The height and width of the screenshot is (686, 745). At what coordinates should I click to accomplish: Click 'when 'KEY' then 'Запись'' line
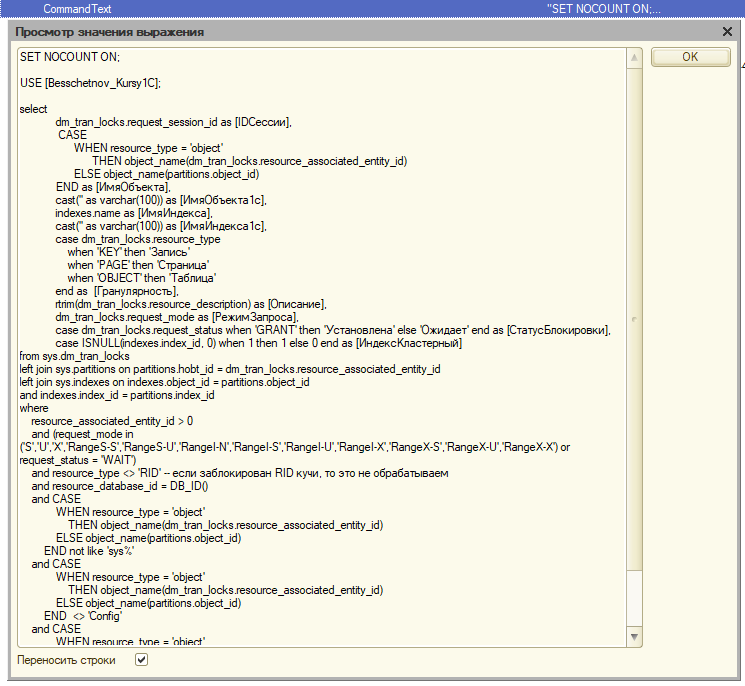(128, 252)
